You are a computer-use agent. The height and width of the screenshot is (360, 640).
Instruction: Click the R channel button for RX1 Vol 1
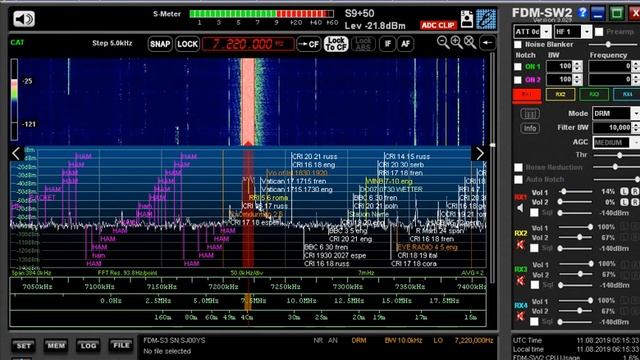point(635,191)
